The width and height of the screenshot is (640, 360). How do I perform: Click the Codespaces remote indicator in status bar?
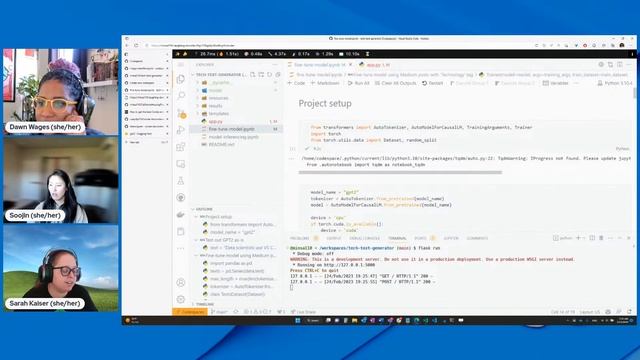(190, 312)
